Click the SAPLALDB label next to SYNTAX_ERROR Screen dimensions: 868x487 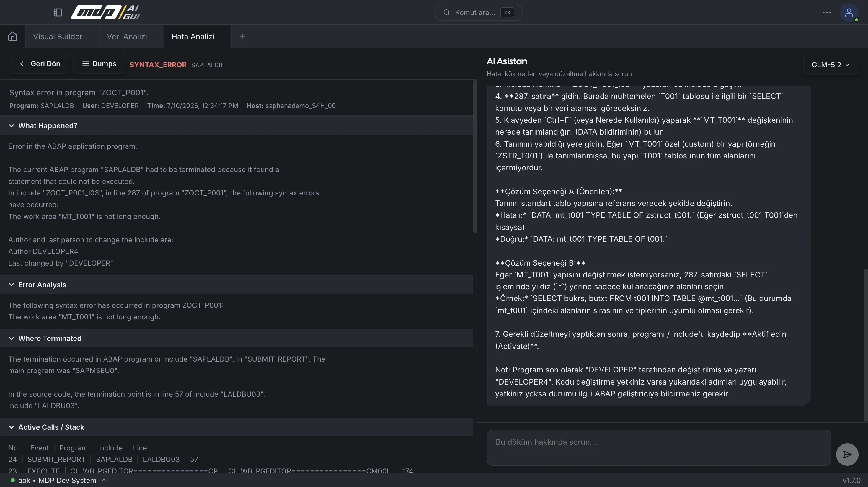[x=207, y=65]
